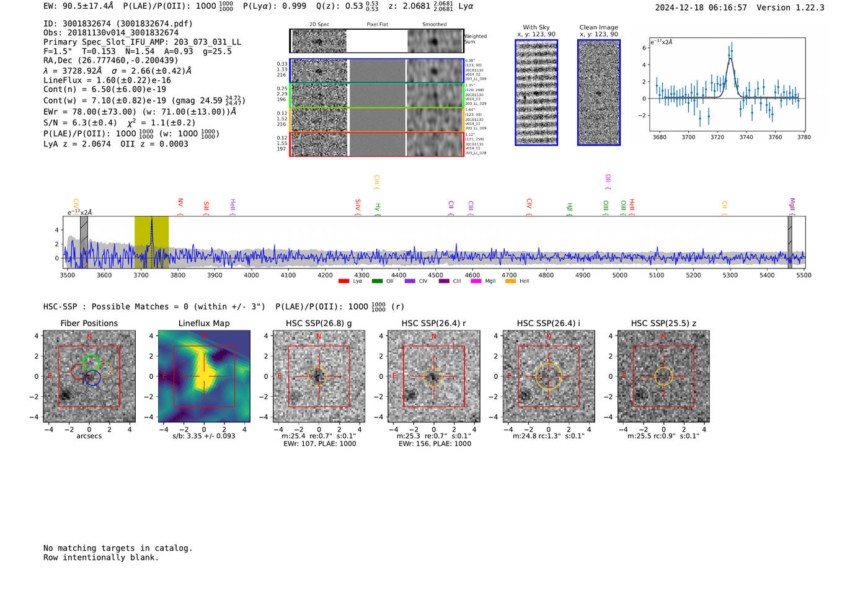Screen dimensions: 868x591
Task: Click the 'Row intentionally blank.' text
Action: [x=101, y=558]
